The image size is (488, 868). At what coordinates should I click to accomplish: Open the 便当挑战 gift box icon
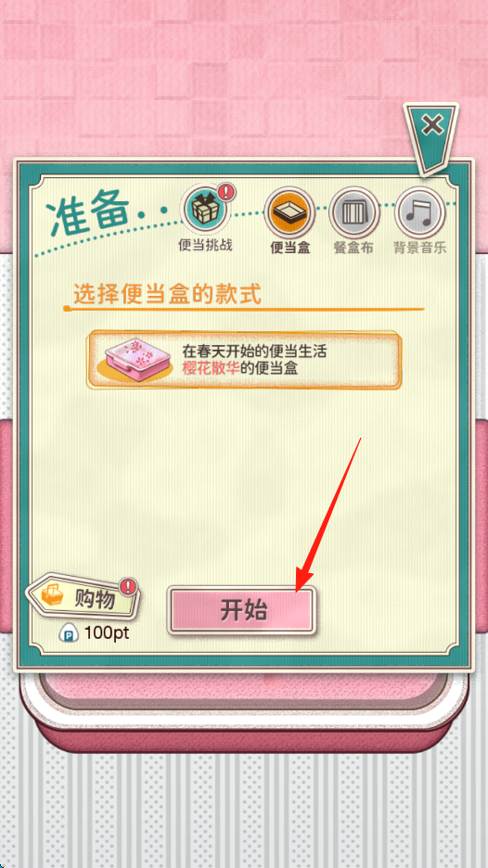[205, 211]
